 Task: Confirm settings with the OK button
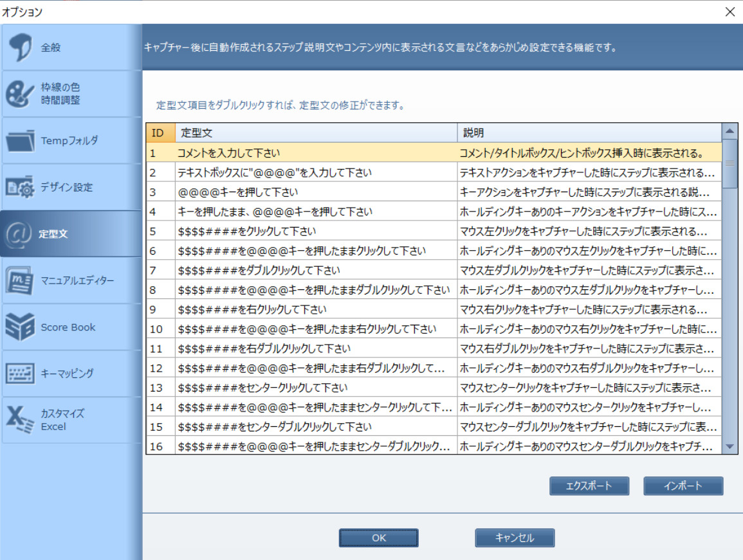pos(378,538)
